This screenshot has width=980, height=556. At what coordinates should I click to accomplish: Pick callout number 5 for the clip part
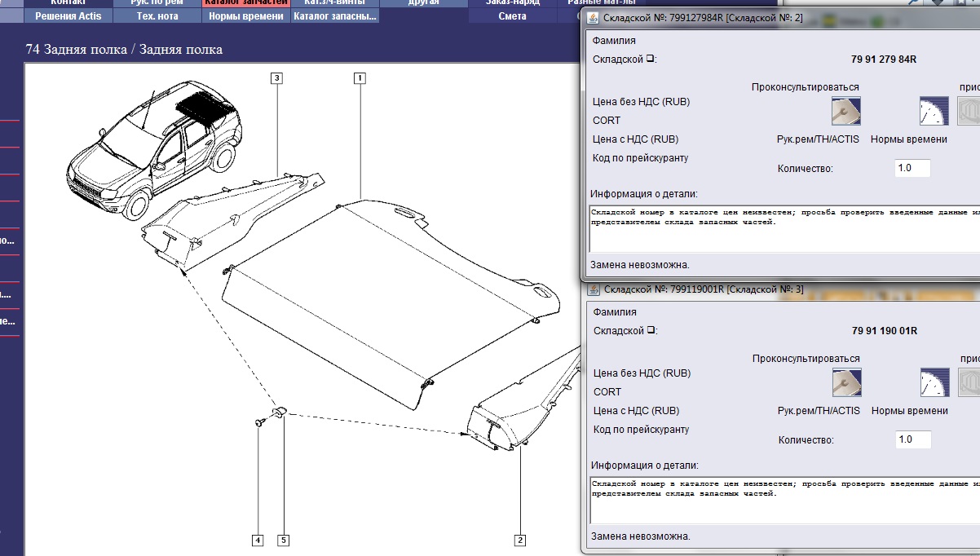click(x=284, y=540)
